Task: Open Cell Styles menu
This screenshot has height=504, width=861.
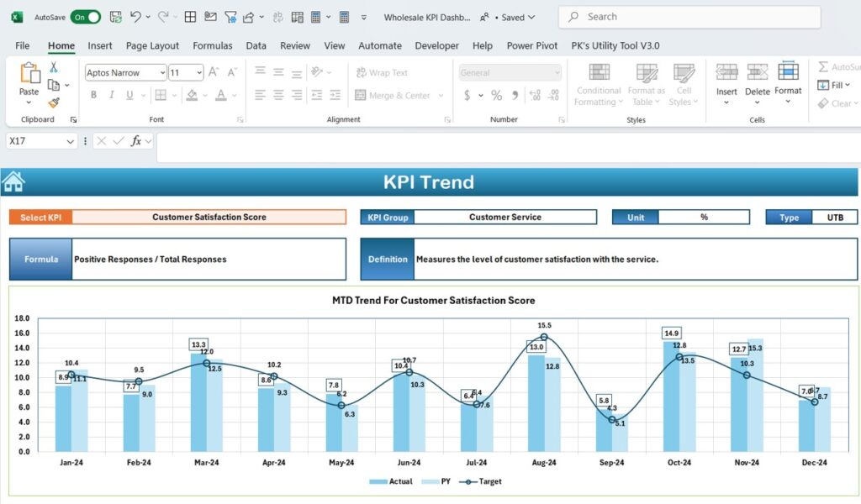Action: (684, 85)
